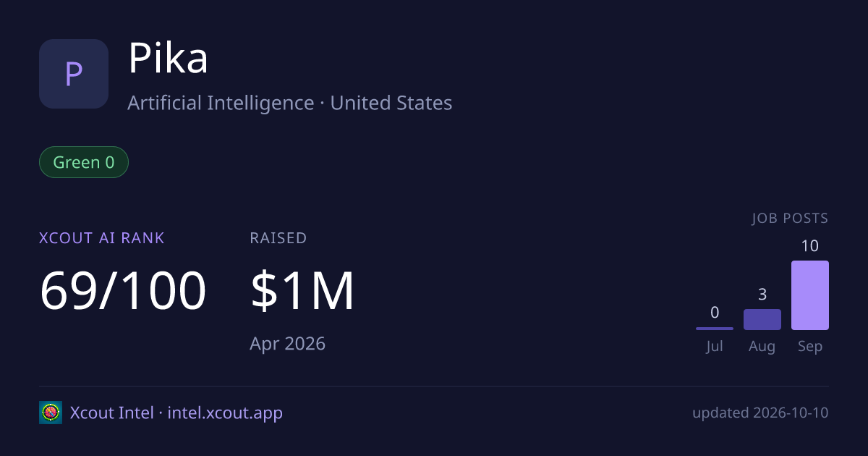Click the value 10 above the September bar
Image resolution: width=868 pixels, height=456 pixels.
tap(810, 246)
